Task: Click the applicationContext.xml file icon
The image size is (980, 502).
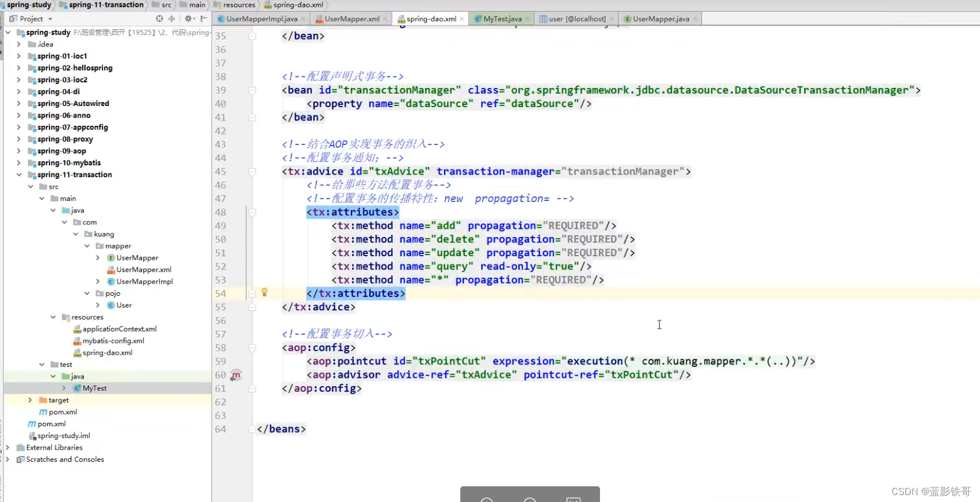Action: pos(77,329)
